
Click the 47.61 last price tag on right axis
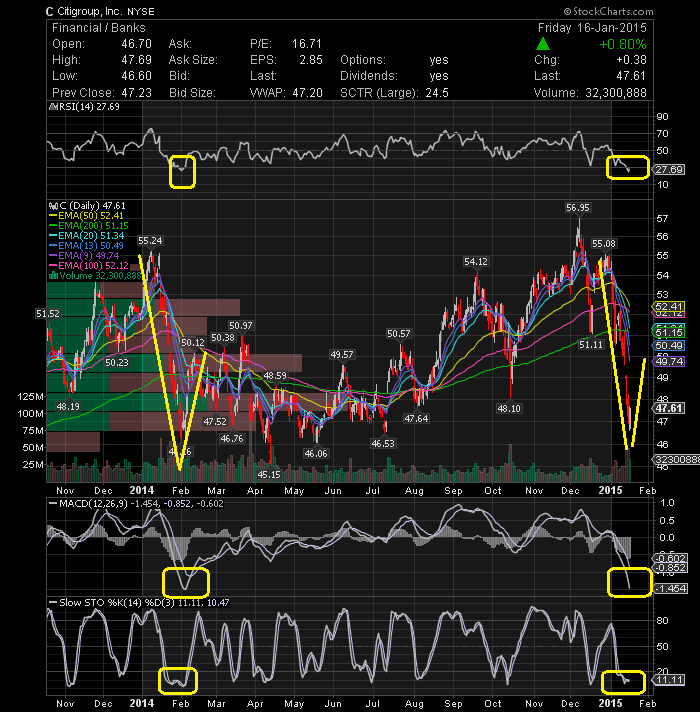pos(669,408)
